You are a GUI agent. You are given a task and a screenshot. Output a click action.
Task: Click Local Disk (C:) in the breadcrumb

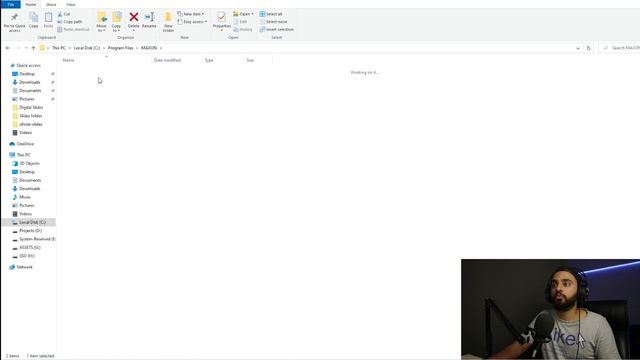coord(87,48)
